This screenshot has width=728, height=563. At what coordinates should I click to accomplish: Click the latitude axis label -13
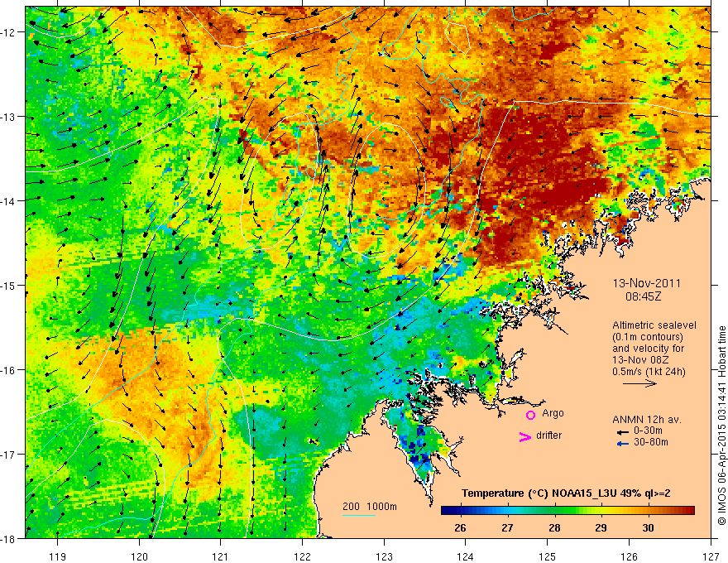point(9,117)
